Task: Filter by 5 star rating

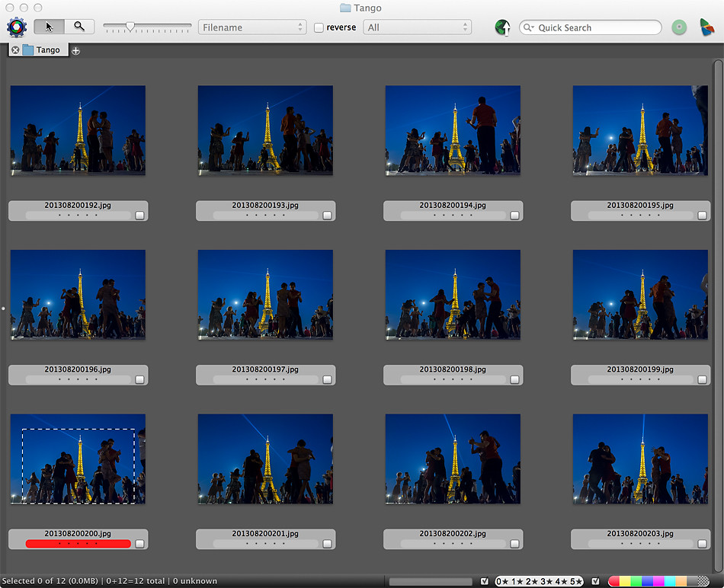Action: (x=576, y=582)
